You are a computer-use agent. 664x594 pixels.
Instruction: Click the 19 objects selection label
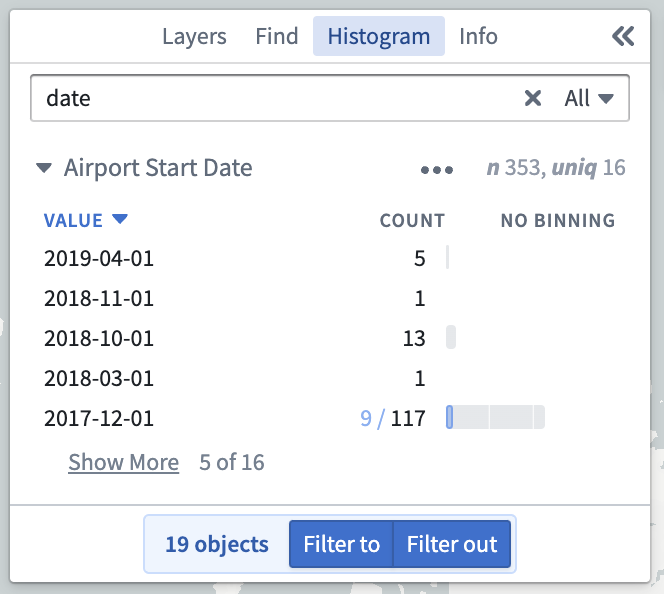tap(217, 544)
